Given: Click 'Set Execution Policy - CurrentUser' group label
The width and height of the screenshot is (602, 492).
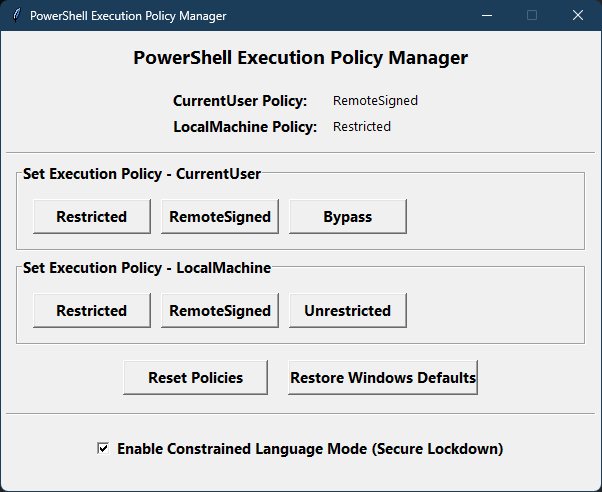Looking at the screenshot, I should tap(142, 174).
